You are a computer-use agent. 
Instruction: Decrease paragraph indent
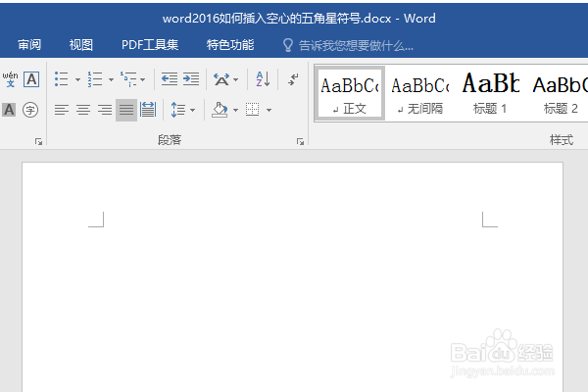pos(170,79)
